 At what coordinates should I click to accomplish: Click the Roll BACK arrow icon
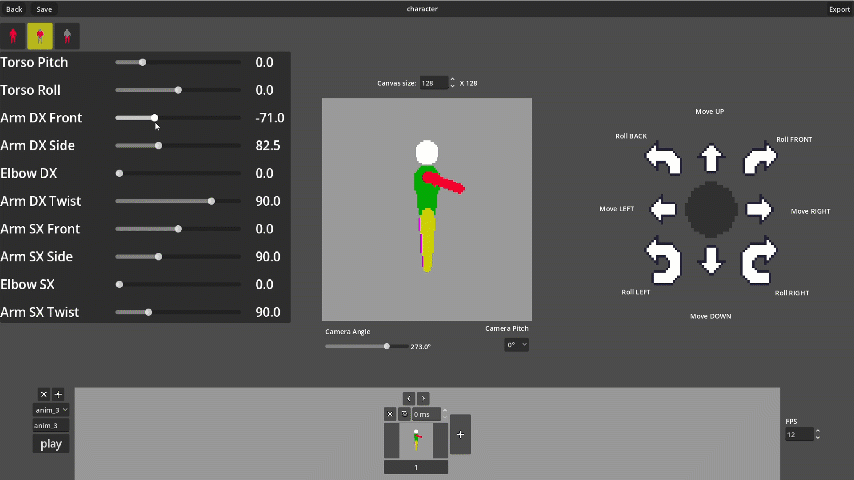click(663, 159)
